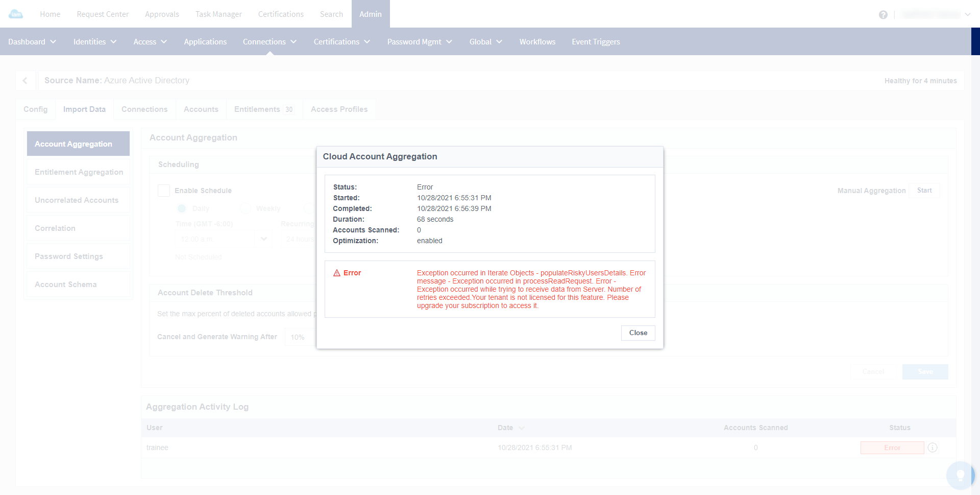Select Password Settings in side panel
The image size is (980, 495).
[x=78, y=256]
